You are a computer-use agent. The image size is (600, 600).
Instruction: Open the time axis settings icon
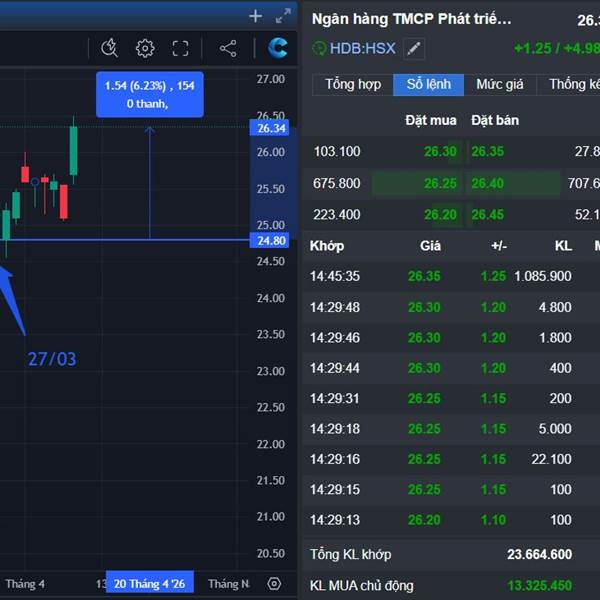274,583
